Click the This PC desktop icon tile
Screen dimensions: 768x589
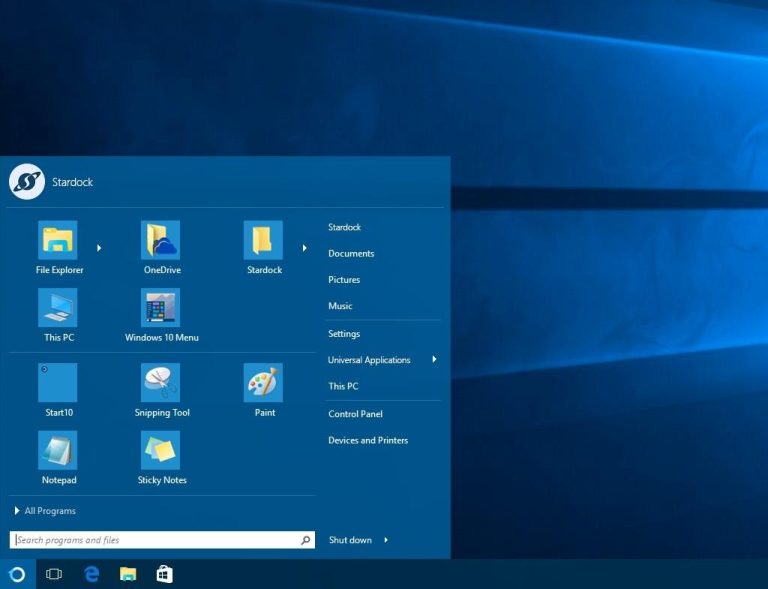click(58, 308)
